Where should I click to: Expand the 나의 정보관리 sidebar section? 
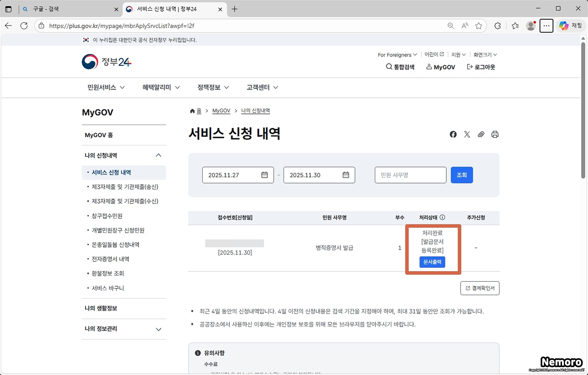(x=158, y=329)
